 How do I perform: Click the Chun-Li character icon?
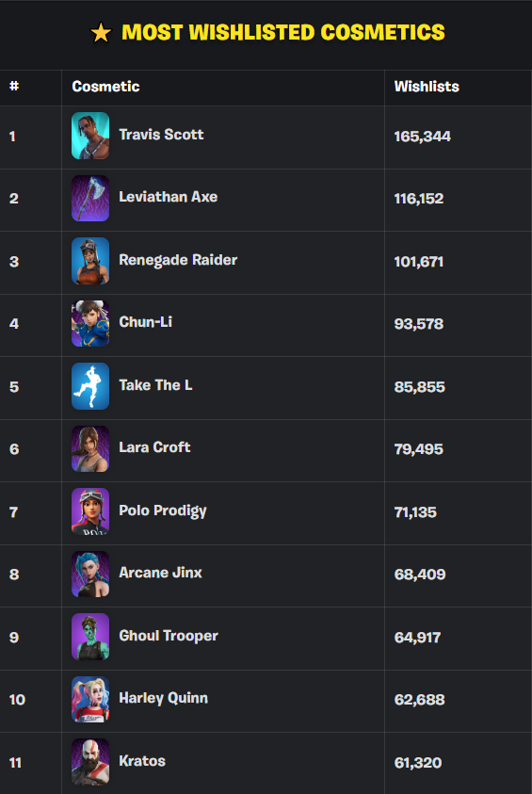point(90,323)
